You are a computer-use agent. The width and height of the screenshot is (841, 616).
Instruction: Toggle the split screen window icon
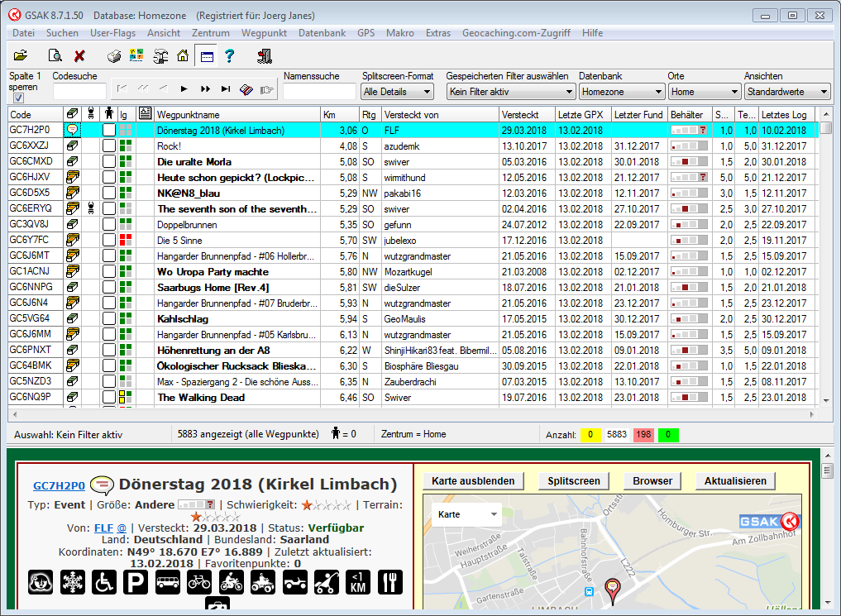pyautogui.click(x=207, y=55)
